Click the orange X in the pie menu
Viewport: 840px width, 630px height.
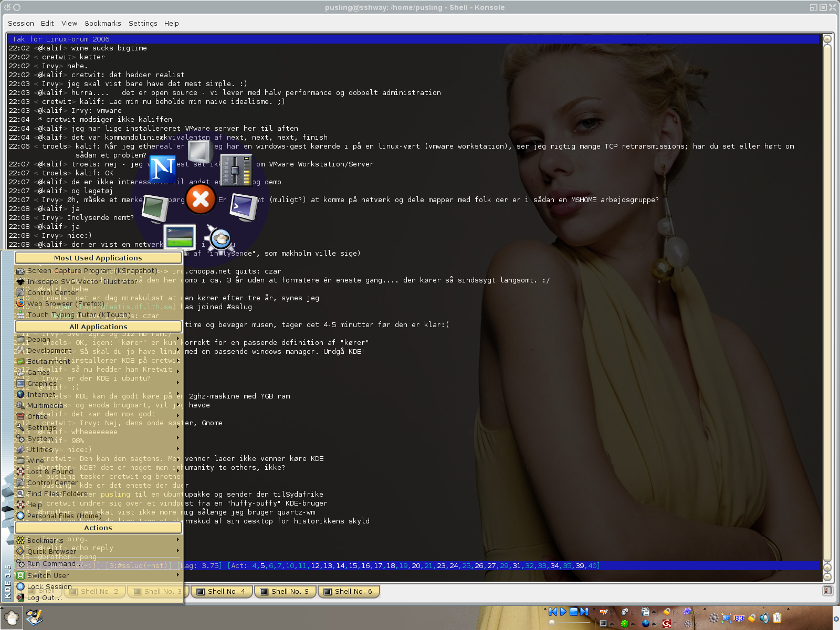point(201,199)
